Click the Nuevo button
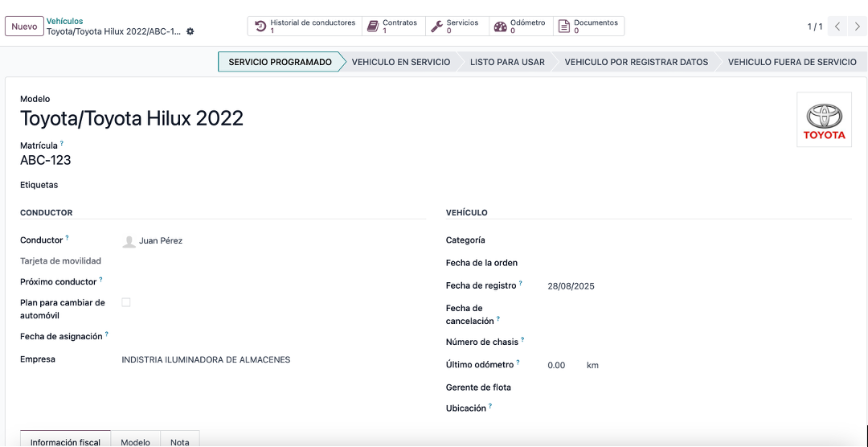 point(24,27)
